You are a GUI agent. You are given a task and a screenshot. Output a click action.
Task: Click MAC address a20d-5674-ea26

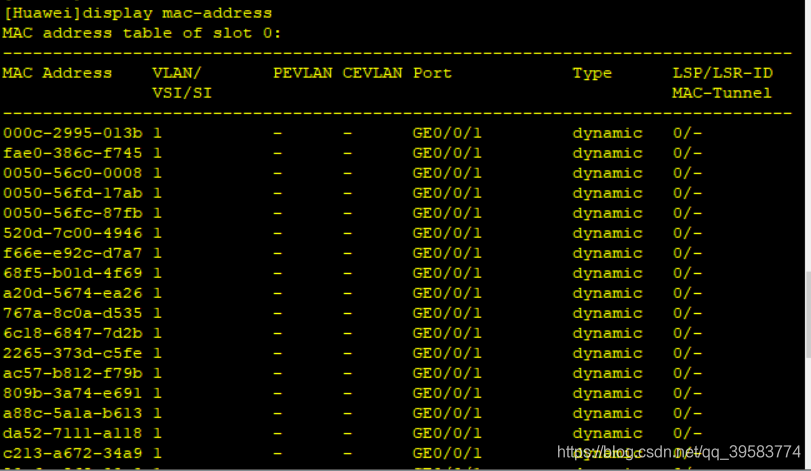point(72,293)
